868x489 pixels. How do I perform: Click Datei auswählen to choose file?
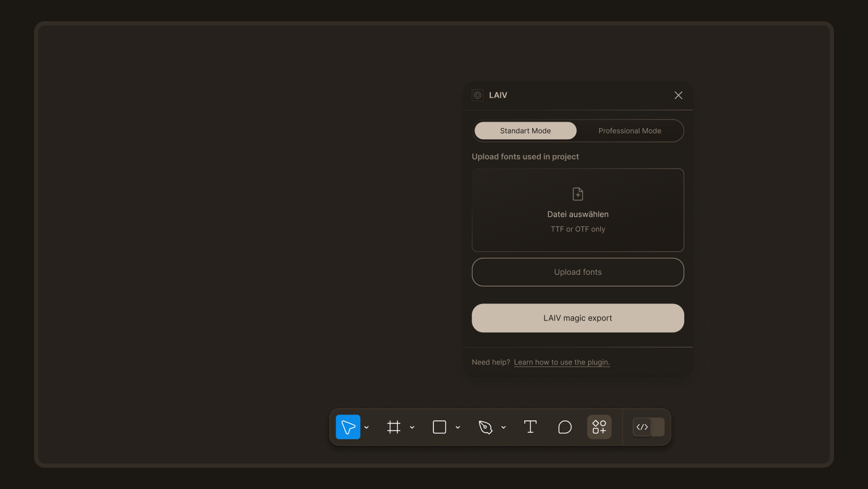pos(578,214)
